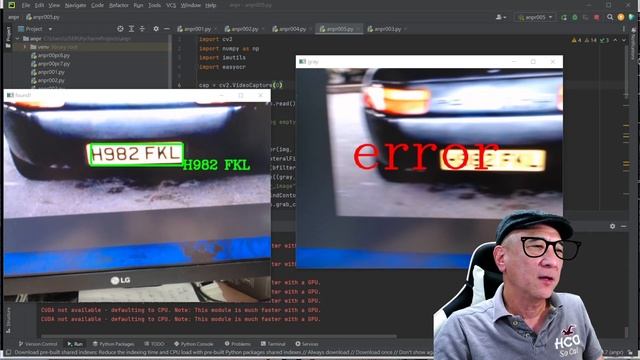Go to previous highlighted error arrow
This screenshot has width=640, height=360.
click(x=616, y=40)
